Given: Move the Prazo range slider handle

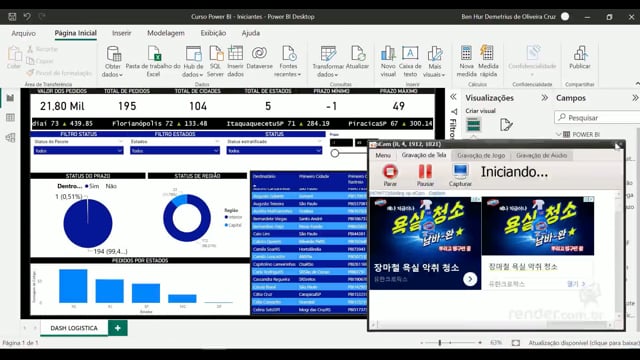Looking at the screenshot, I should (x=335, y=153).
